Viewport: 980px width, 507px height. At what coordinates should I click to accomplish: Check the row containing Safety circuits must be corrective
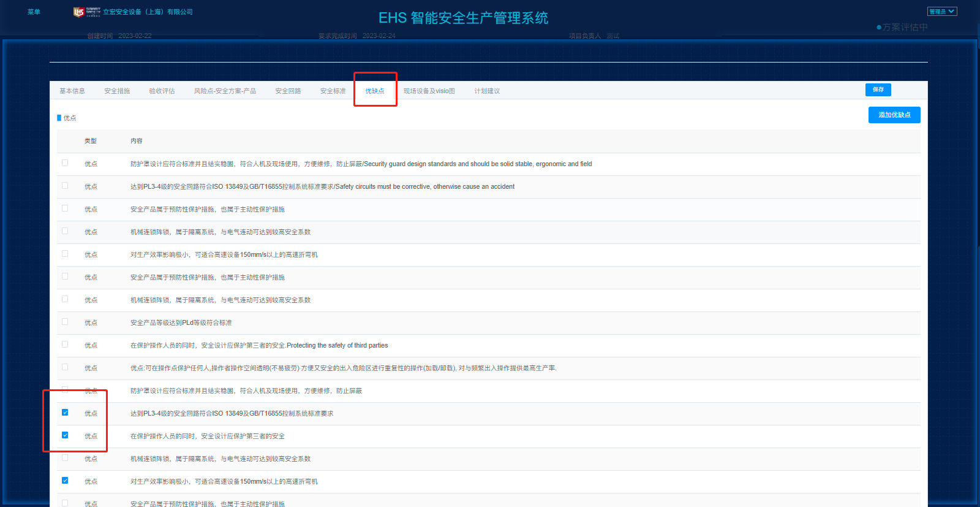click(x=65, y=186)
